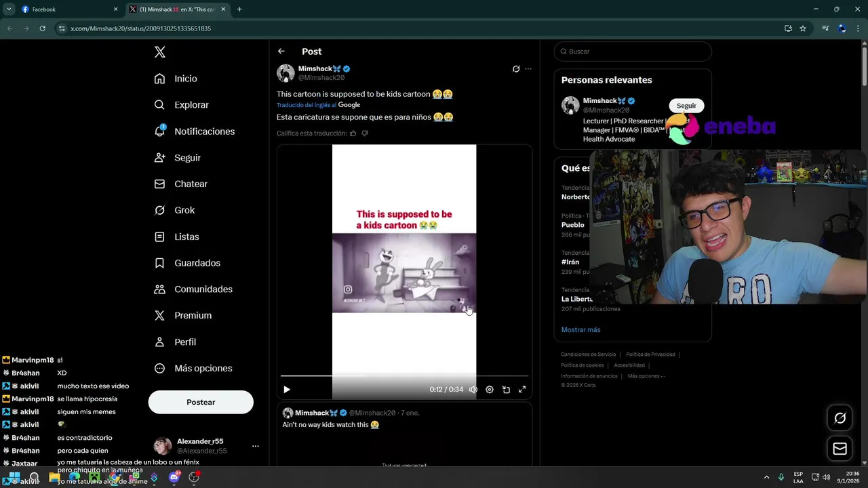Open the Alexander_r55 account menu dots

click(x=256, y=446)
